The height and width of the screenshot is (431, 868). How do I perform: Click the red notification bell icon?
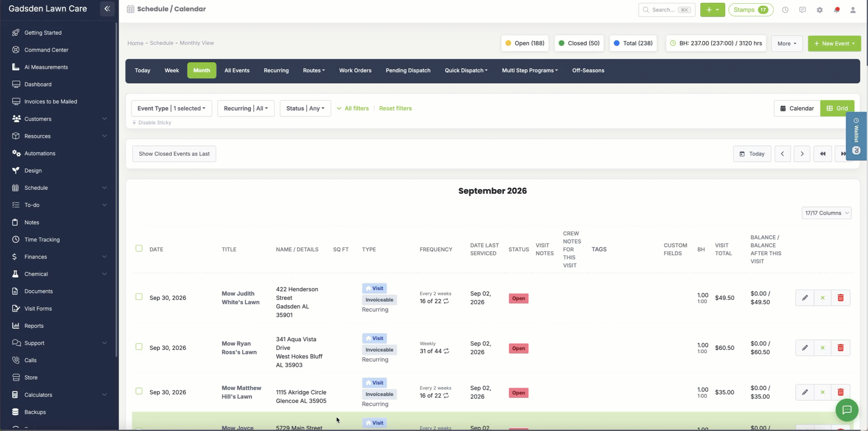(x=836, y=10)
